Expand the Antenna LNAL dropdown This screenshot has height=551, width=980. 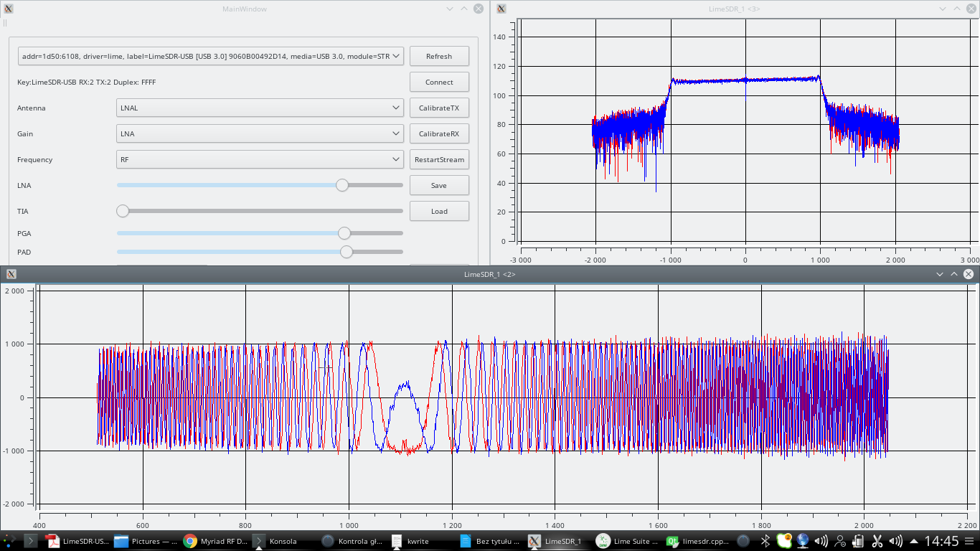tap(260, 108)
